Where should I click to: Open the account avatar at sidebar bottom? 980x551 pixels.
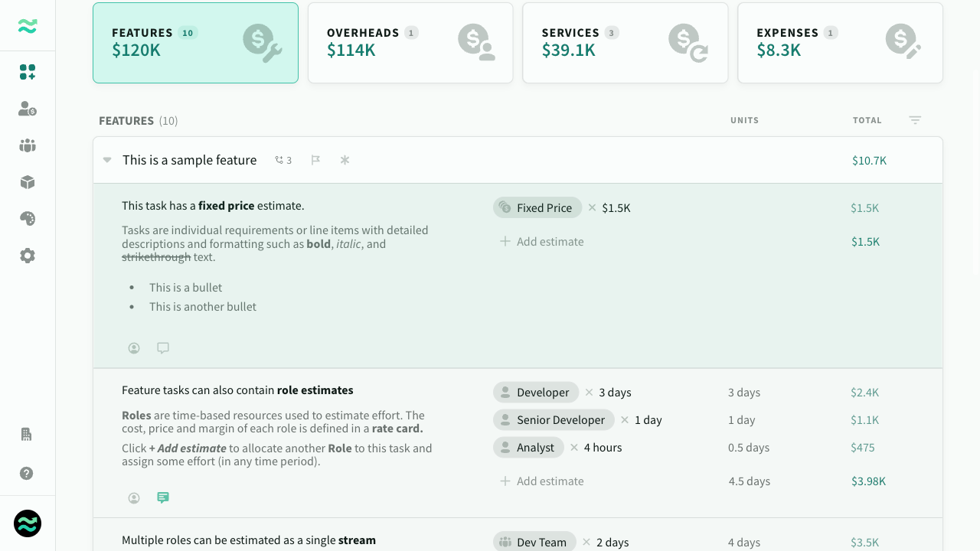point(28,523)
